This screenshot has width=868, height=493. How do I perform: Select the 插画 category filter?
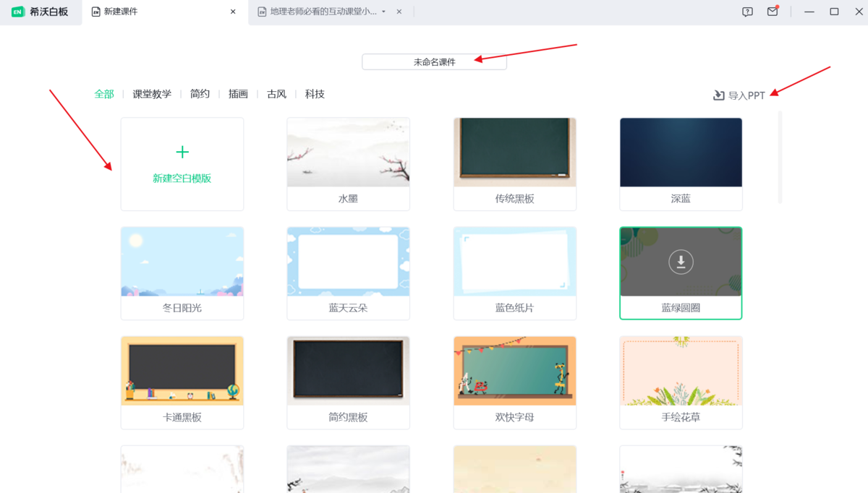[238, 94]
